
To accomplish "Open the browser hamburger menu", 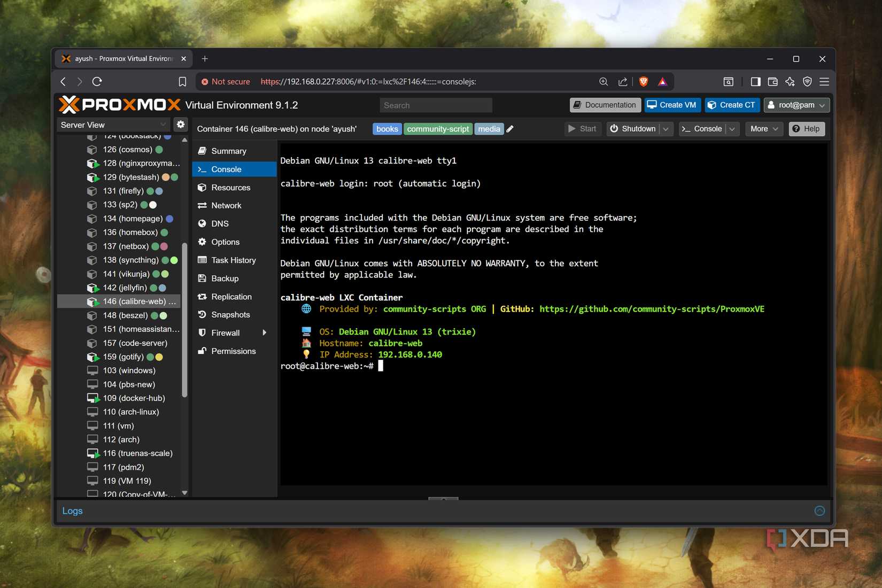I will (x=824, y=82).
